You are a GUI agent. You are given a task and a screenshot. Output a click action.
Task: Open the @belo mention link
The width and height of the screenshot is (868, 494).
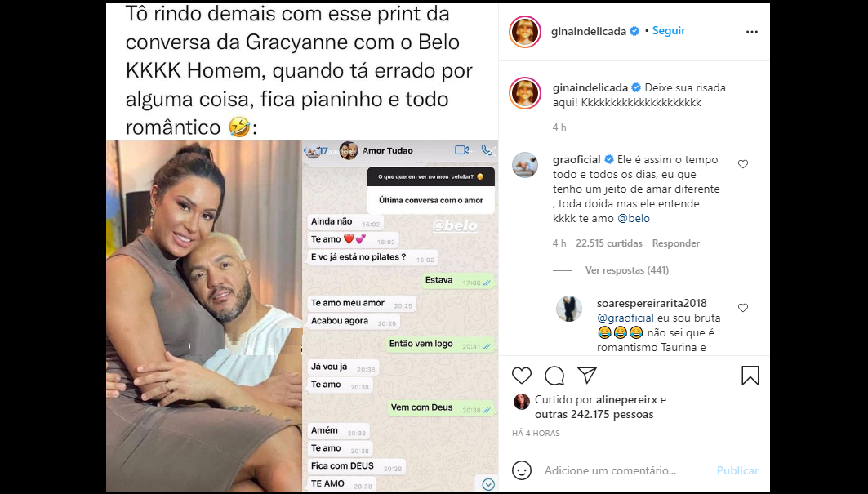click(634, 218)
